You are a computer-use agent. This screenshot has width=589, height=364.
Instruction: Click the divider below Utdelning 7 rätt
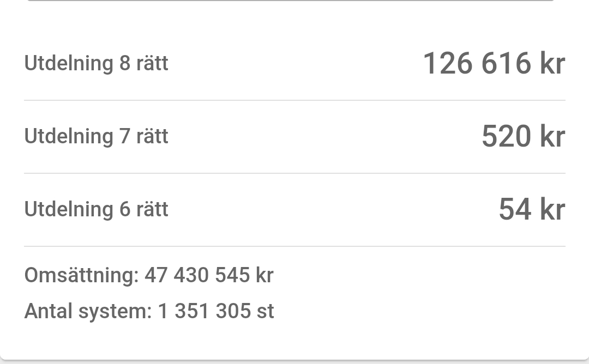(295, 173)
